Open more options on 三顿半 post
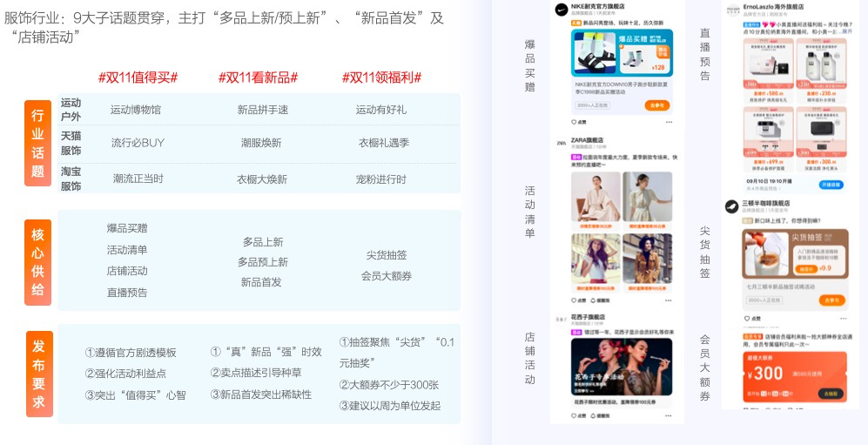The image size is (868, 445). 843,318
